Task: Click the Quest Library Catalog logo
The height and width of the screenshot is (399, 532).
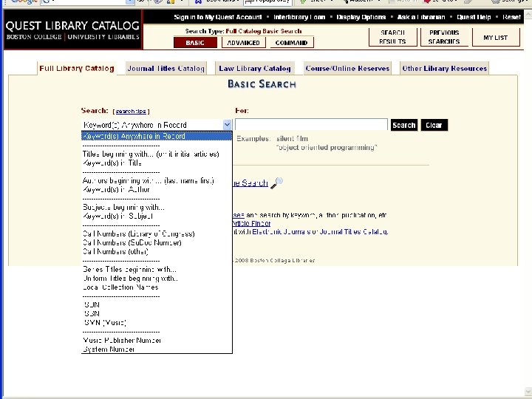Action: tap(72, 30)
